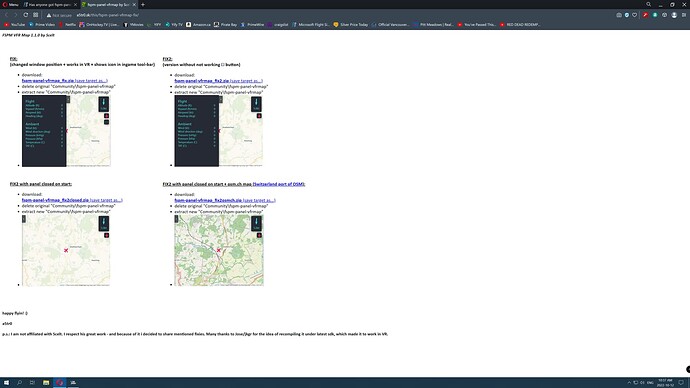Open a new browser tab
Screen dimensions: 690x388
(x=143, y=4)
